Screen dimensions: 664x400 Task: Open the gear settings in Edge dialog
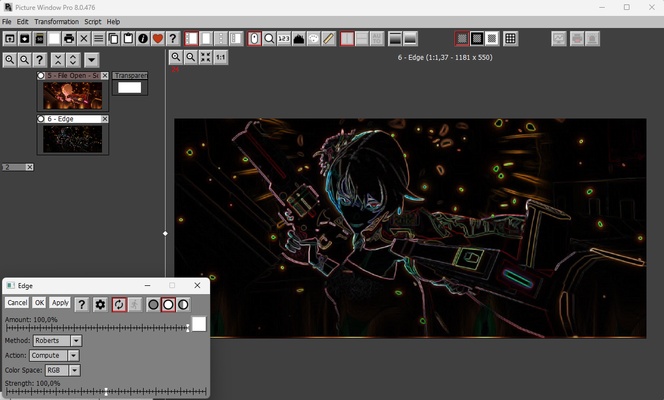100,304
